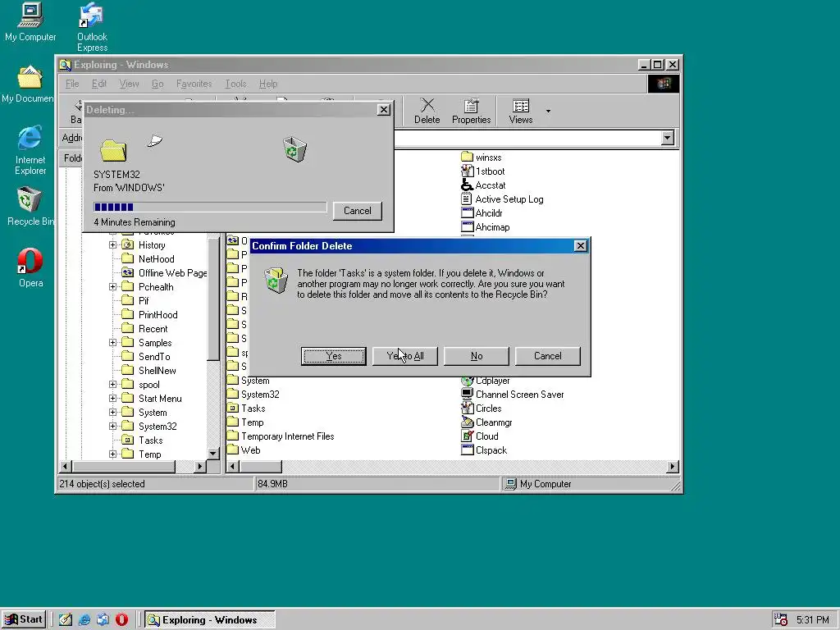840x630 pixels.
Task: Click the Delete toolbar button
Action: pos(427,111)
